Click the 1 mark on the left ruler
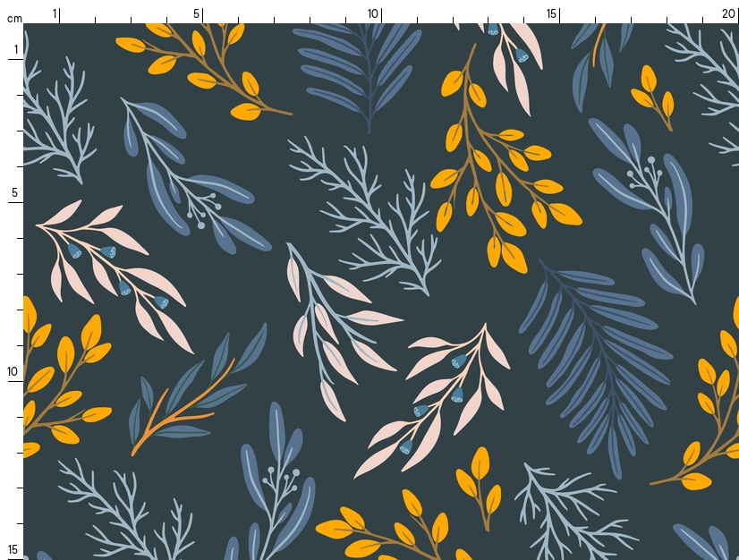Viewport: 739px width, 560px height. 13,50
